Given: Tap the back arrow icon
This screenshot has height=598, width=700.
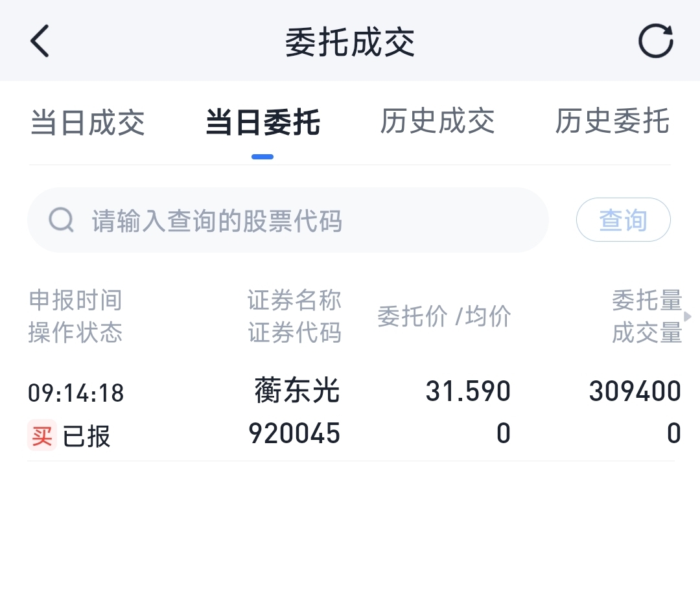Looking at the screenshot, I should (40, 41).
